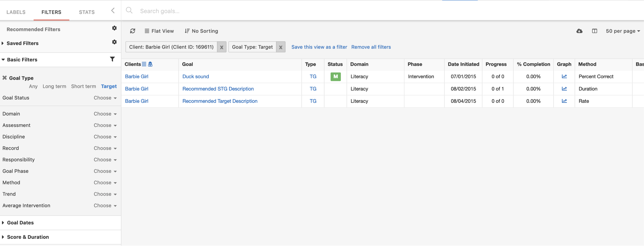
Task: Open the Method Choose dropdown
Action: [x=105, y=183]
